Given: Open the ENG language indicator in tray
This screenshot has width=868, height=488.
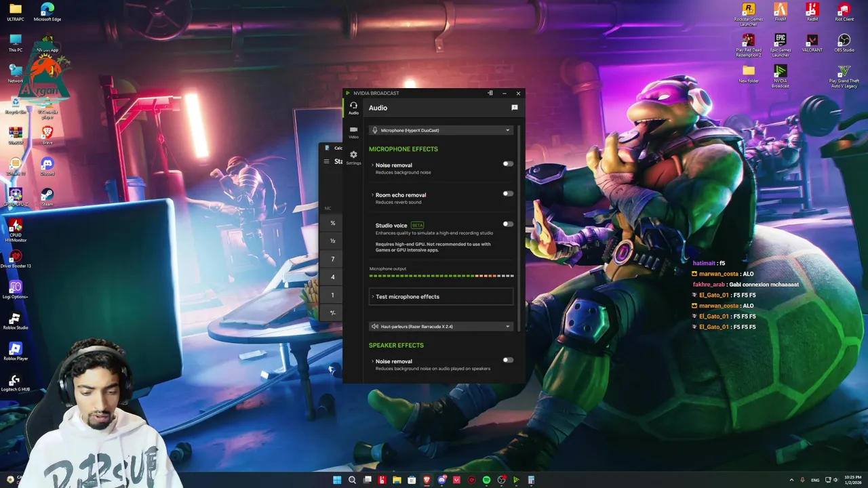Looking at the screenshot, I should tap(815, 480).
